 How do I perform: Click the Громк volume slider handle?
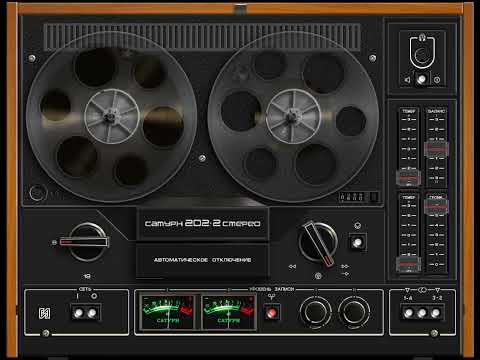436,206
